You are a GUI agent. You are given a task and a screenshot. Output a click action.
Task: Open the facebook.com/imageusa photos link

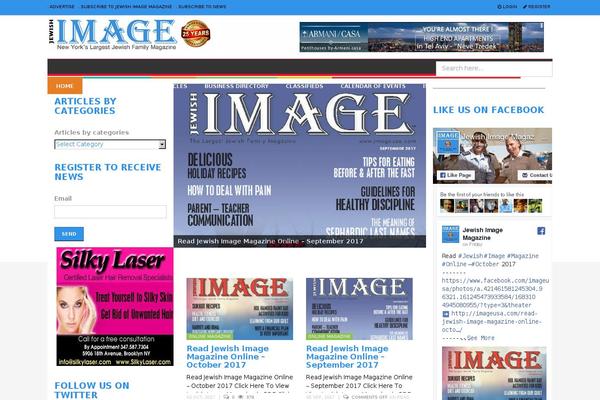495,293
